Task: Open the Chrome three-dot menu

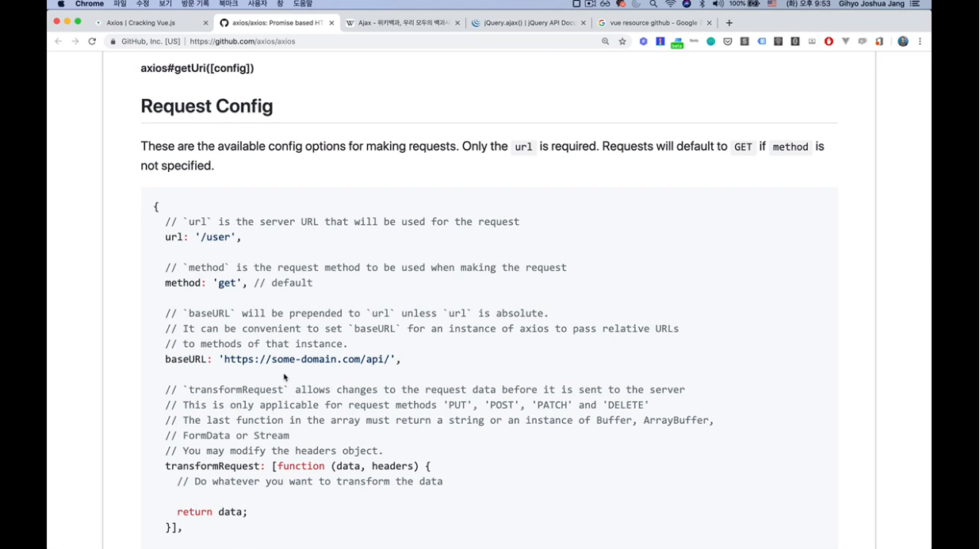Action: click(x=920, y=41)
